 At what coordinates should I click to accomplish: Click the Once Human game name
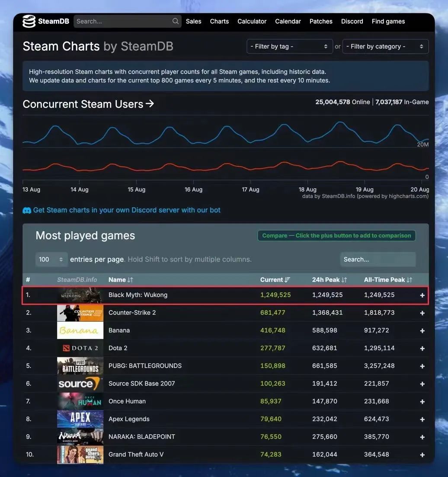point(127,401)
